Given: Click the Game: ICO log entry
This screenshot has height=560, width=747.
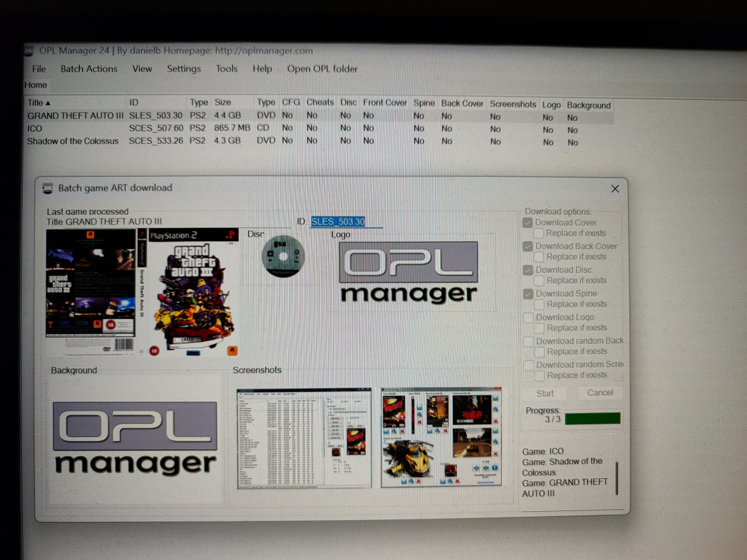Looking at the screenshot, I should pyautogui.click(x=542, y=451).
